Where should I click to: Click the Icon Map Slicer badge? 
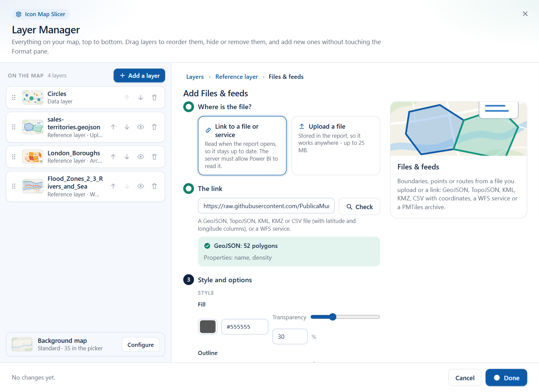tap(41, 14)
